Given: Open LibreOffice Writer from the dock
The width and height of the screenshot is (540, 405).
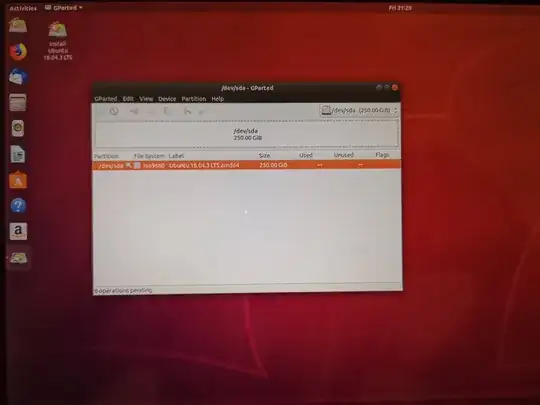Looking at the screenshot, I should [x=18, y=154].
